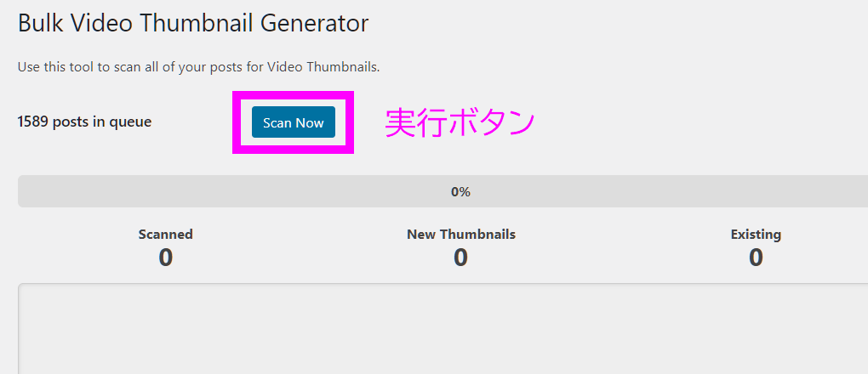This screenshot has width=868, height=374.
Task: Click inside the empty results log box
Action: [443, 331]
